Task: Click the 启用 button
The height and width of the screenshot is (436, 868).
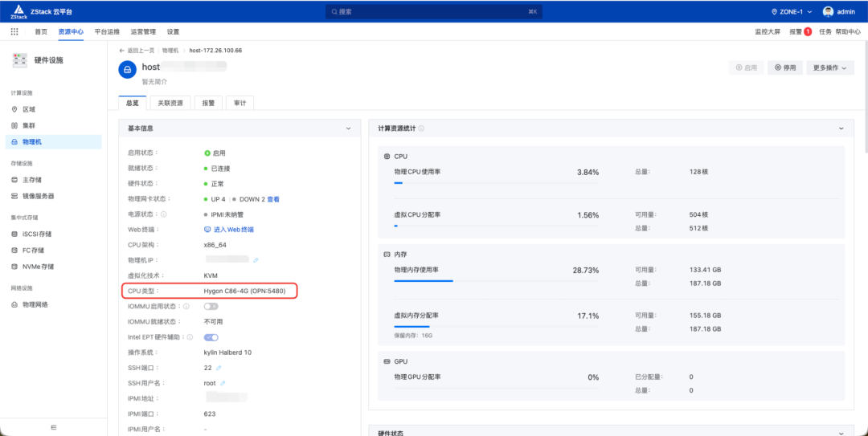Action: pos(746,68)
